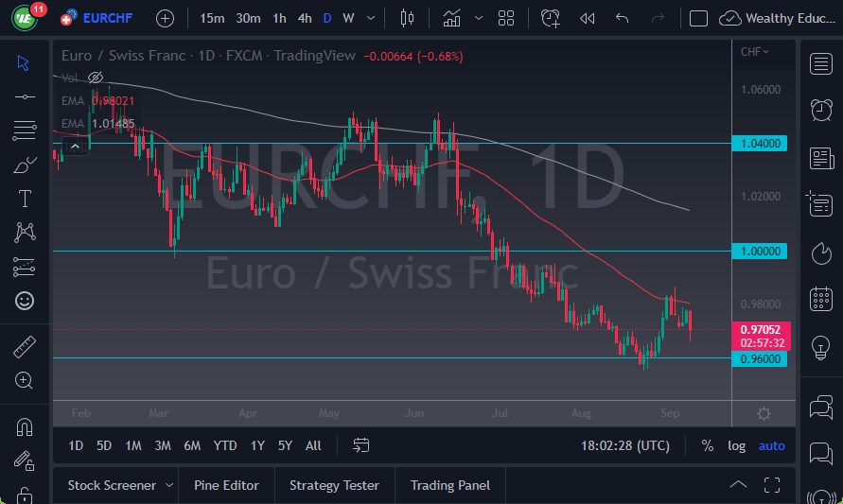Open Wealthy Educ... saved layout menu
Image resolution: width=843 pixels, height=504 pixels.
pyautogui.click(x=778, y=18)
